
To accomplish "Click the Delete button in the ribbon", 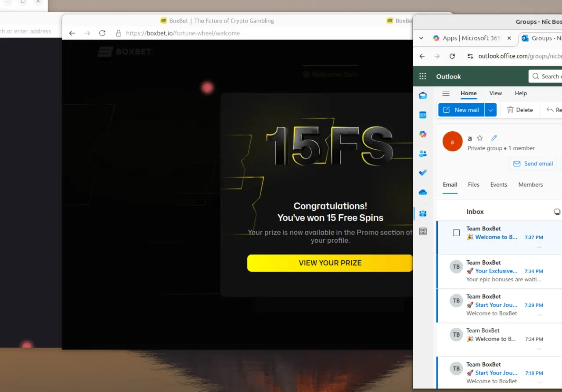I will click(520, 110).
